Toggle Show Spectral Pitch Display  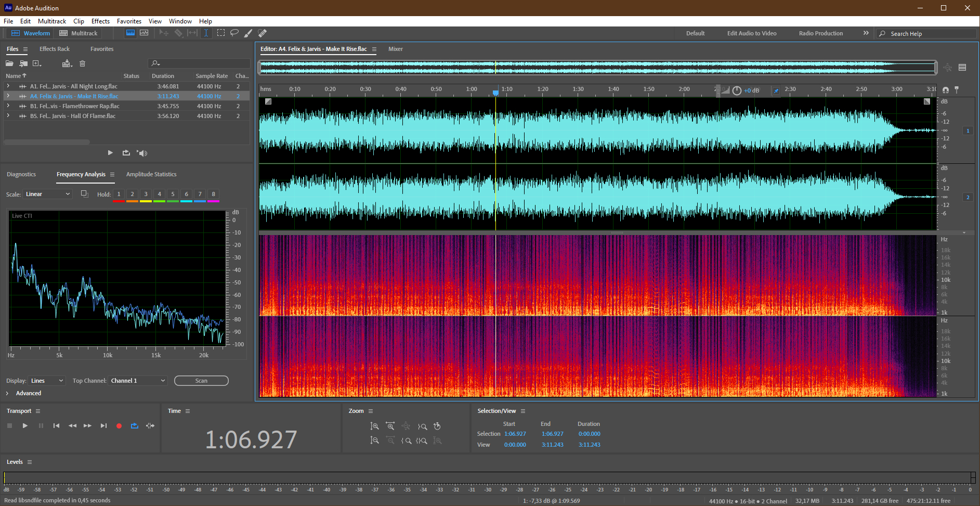click(x=144, y=33)
